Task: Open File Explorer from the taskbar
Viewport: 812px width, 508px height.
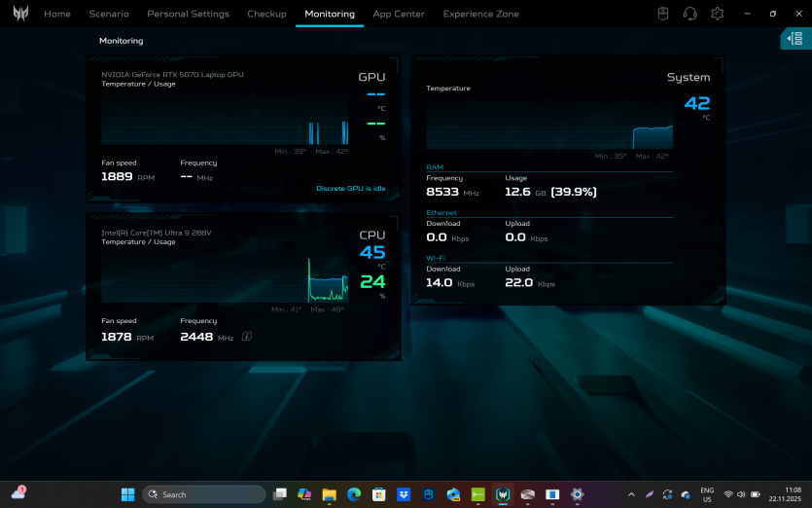Action: click(329, 494)
